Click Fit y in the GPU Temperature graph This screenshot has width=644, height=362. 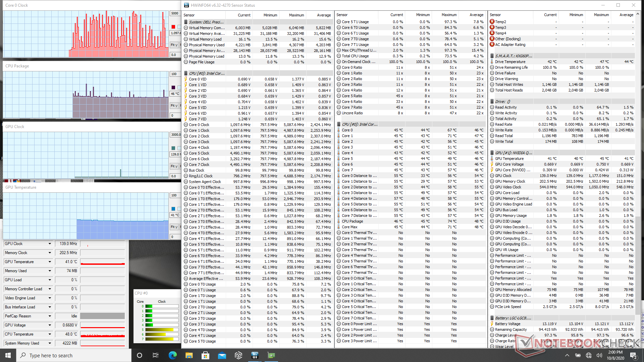pos(174,227)
